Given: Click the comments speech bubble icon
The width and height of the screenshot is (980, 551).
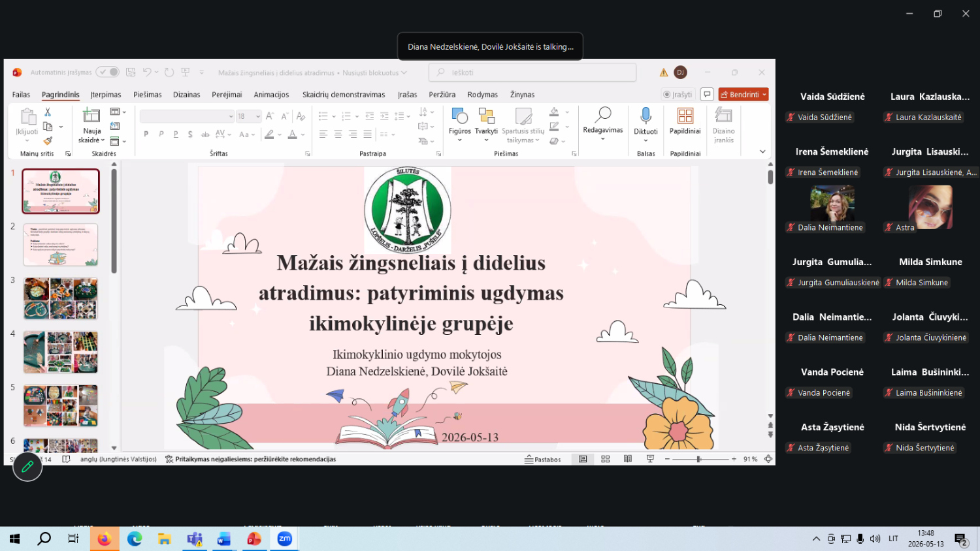Looking at the screenshot, I should 707,95.
